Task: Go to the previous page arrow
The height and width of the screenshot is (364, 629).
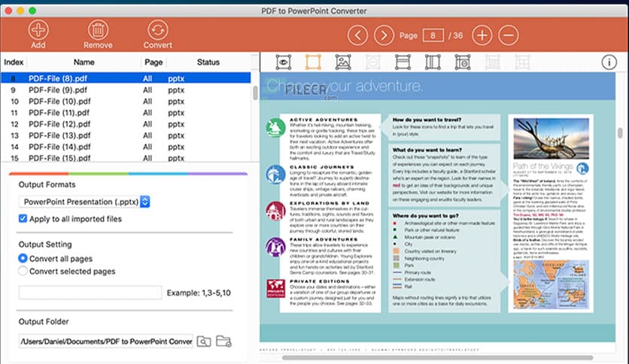Action: 357,35
